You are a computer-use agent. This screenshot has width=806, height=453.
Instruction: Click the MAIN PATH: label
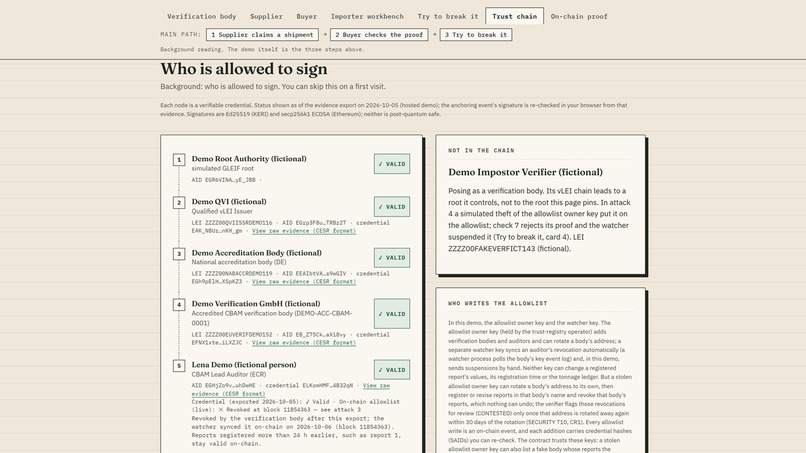click(180, 34)
